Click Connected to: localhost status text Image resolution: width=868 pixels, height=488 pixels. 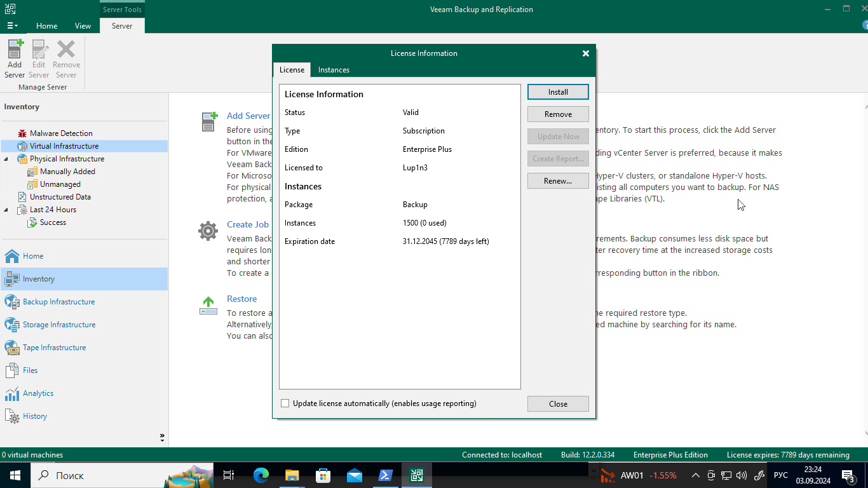point(502,455)
